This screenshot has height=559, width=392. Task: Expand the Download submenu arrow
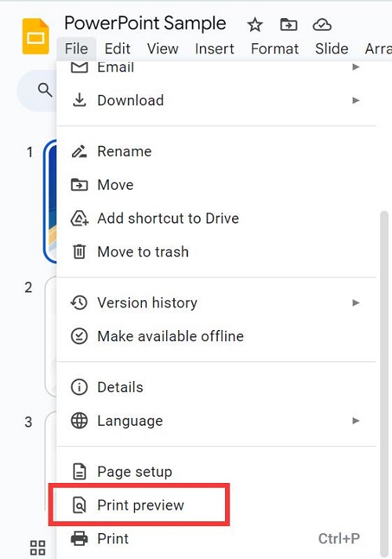(356, 100)
